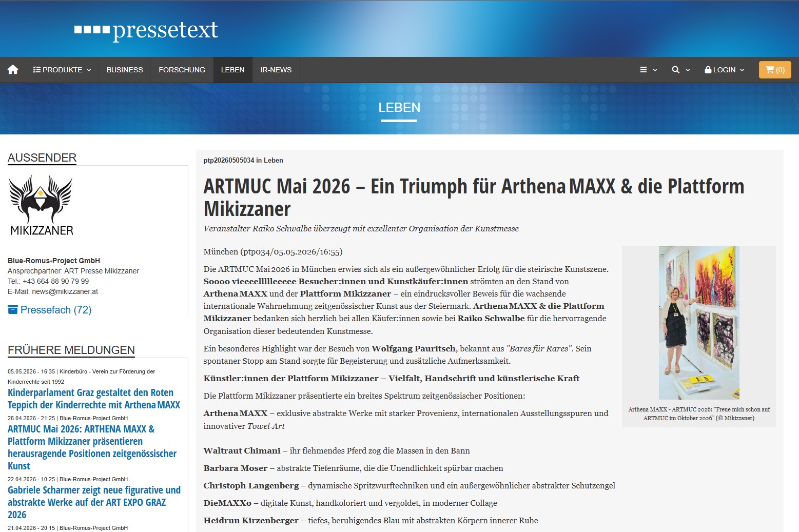Click the date line 28.04.2026 - 21:25

tap(31, 418)
